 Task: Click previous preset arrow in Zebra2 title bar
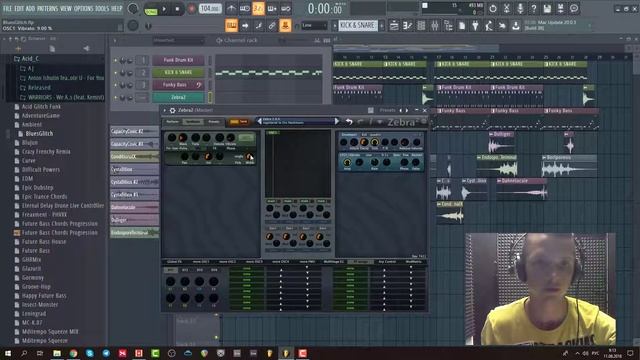coord(400,110)
